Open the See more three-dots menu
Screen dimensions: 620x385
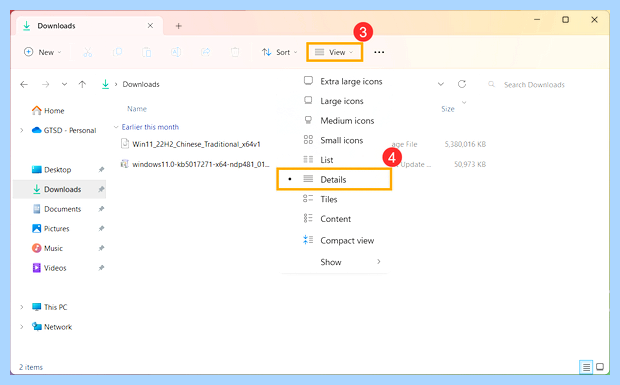379,52
